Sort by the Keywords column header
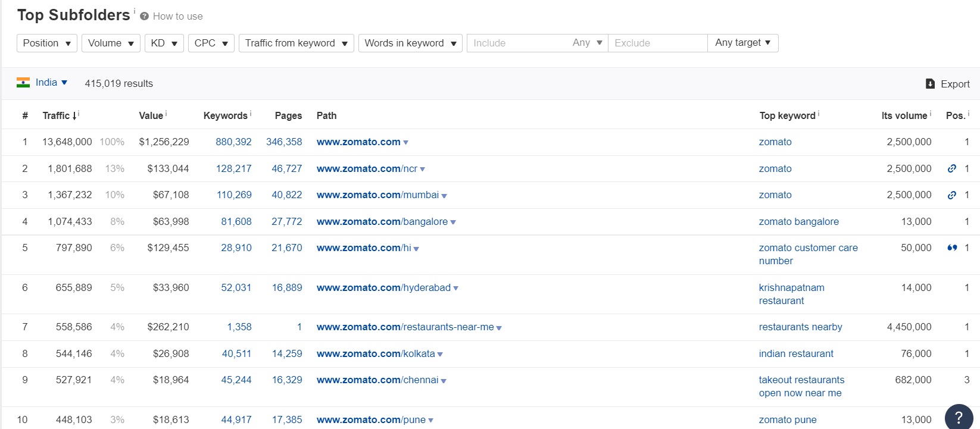The width and height of the screenshot is (980, 429). 226,115
